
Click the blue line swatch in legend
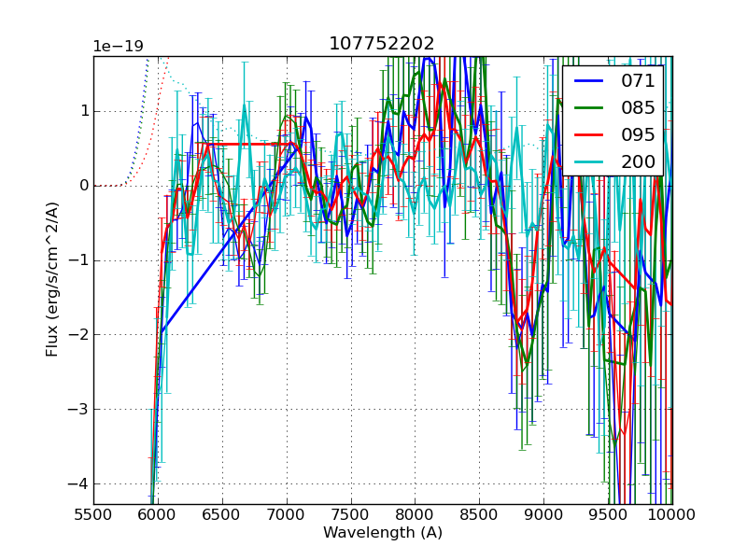click(590, 81)
